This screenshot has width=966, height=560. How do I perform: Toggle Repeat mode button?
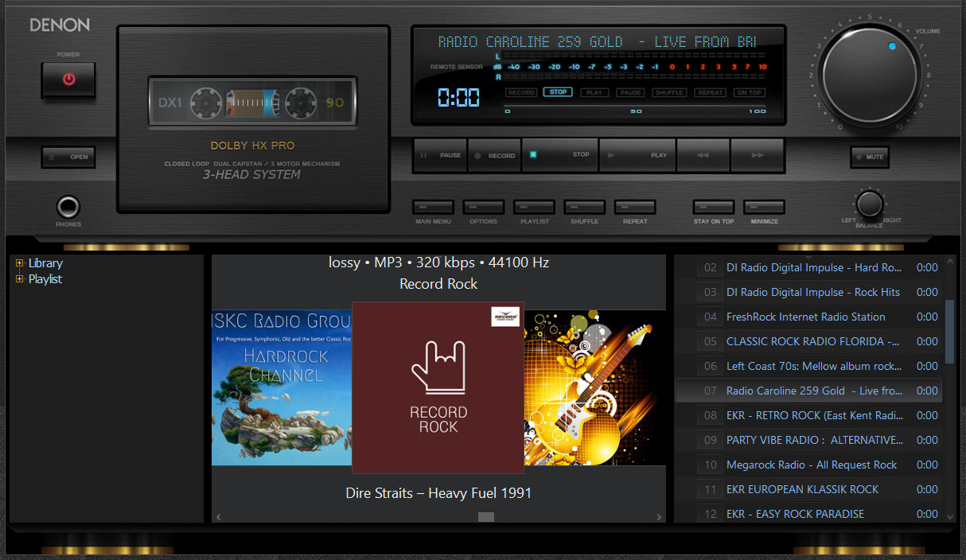[x=635, y=207]
